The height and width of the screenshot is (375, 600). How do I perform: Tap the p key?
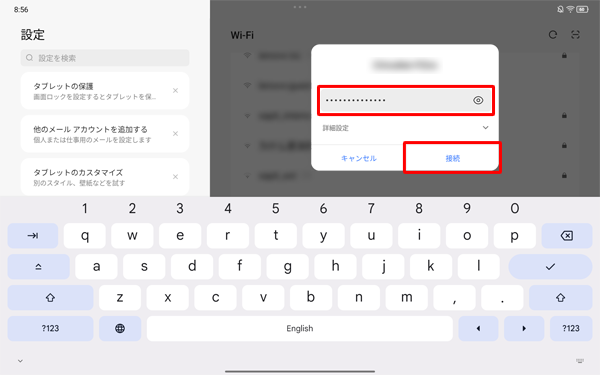tap(515, 236)
